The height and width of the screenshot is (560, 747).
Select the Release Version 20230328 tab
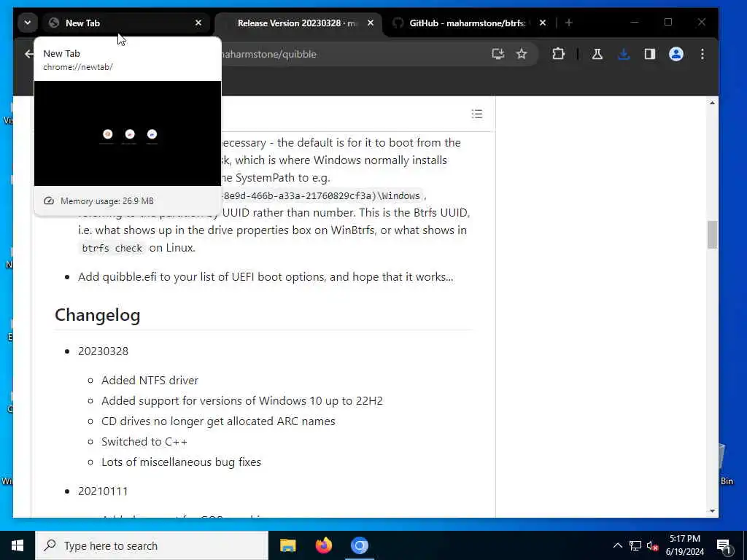coord(298,23)
